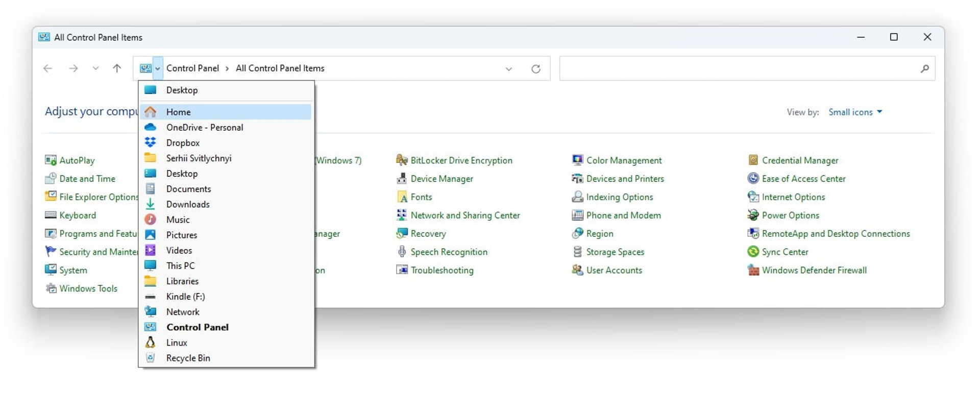Click the Storage Spaces icon
980x413 pixels.
[577, 252]
